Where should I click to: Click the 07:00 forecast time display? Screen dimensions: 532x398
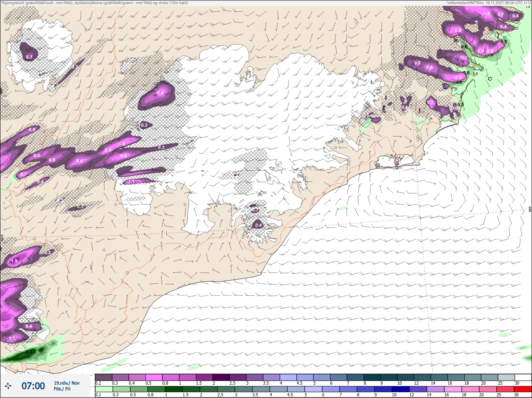coord(33,386)
